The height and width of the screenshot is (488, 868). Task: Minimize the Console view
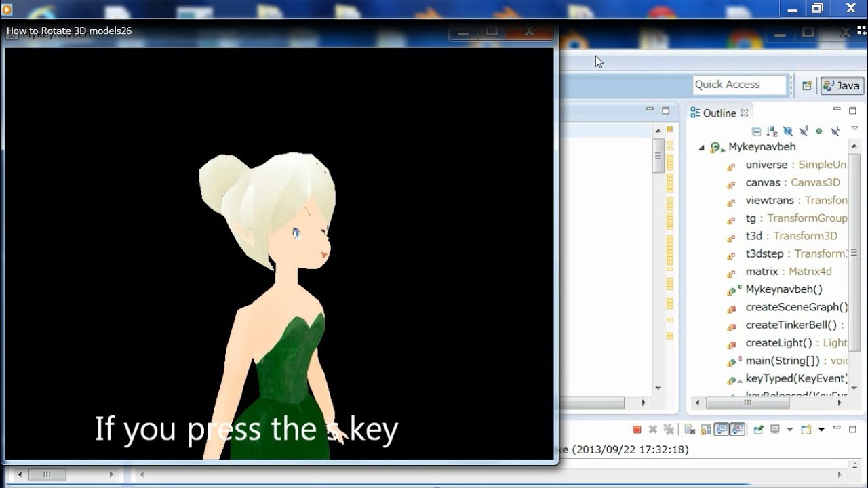point(837,428)
